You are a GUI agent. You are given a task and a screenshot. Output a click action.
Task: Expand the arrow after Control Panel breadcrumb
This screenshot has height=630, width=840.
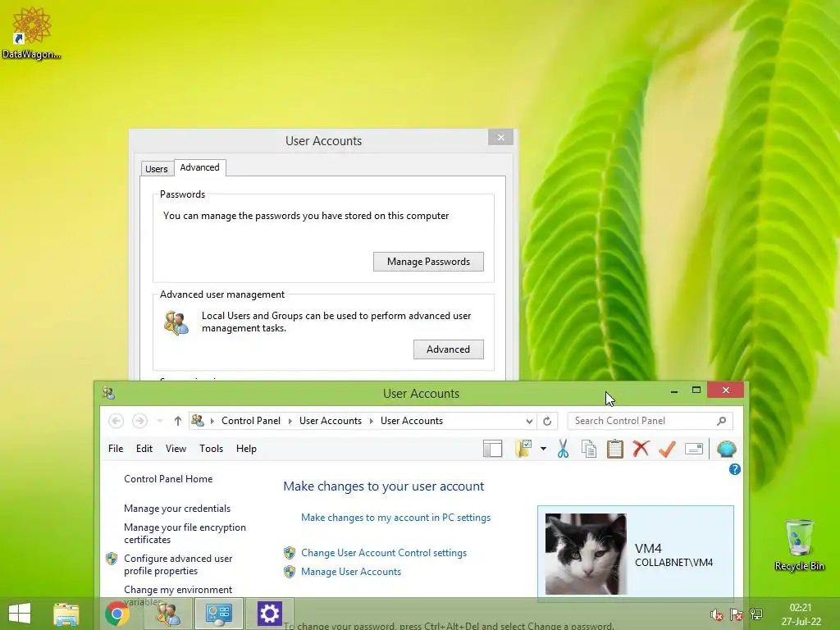[x=290, y=421]
